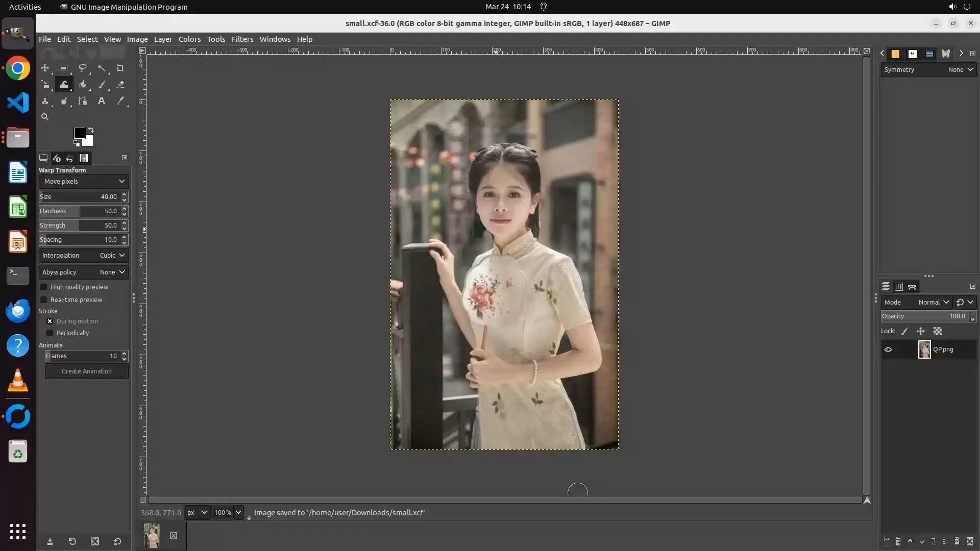This screenshot has width=980, height=551.
Task: Select the Bucket Fill tool
Action: pos(82,85)
